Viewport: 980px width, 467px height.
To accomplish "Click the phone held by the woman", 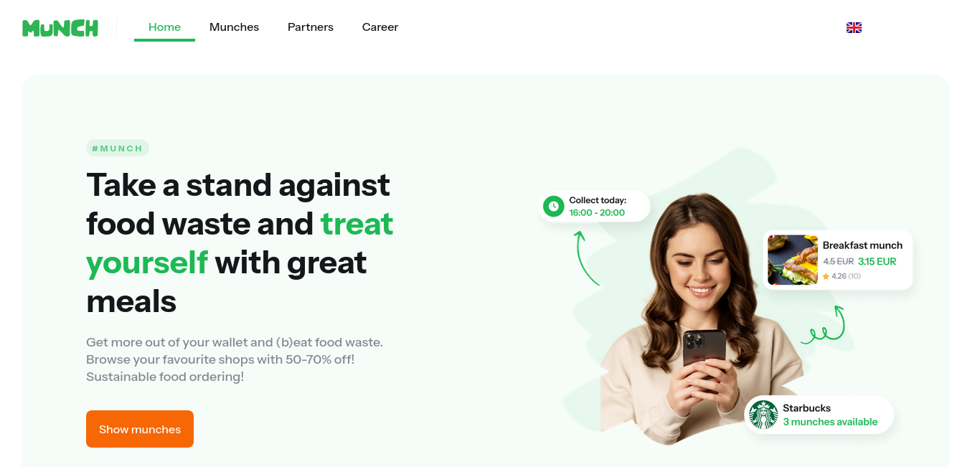I will point(704,354).
